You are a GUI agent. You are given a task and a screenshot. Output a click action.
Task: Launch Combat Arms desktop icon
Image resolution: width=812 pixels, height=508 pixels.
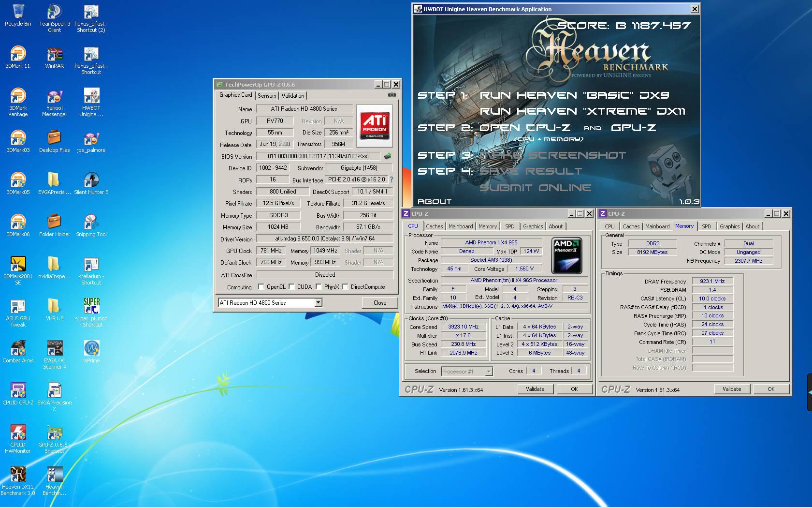click(18, 352)
